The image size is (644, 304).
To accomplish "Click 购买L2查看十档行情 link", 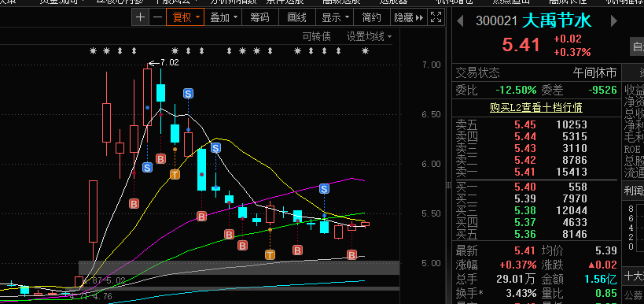I will [536, 107].
